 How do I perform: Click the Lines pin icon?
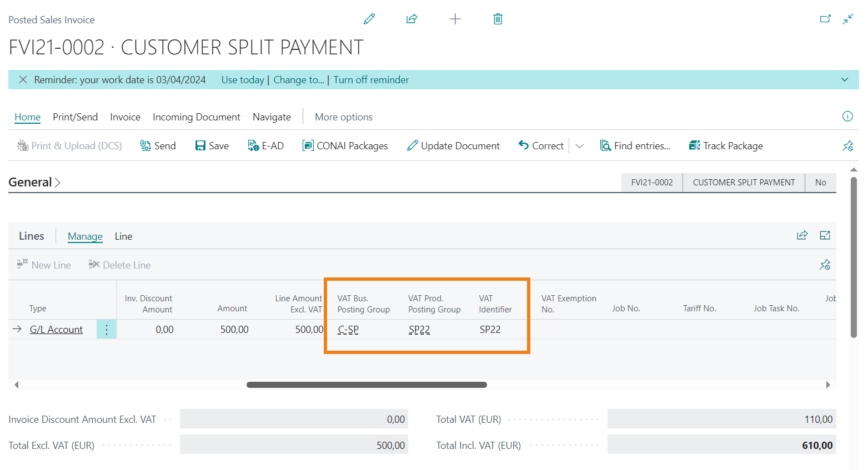pyautogui.click(x=825, y=265)
